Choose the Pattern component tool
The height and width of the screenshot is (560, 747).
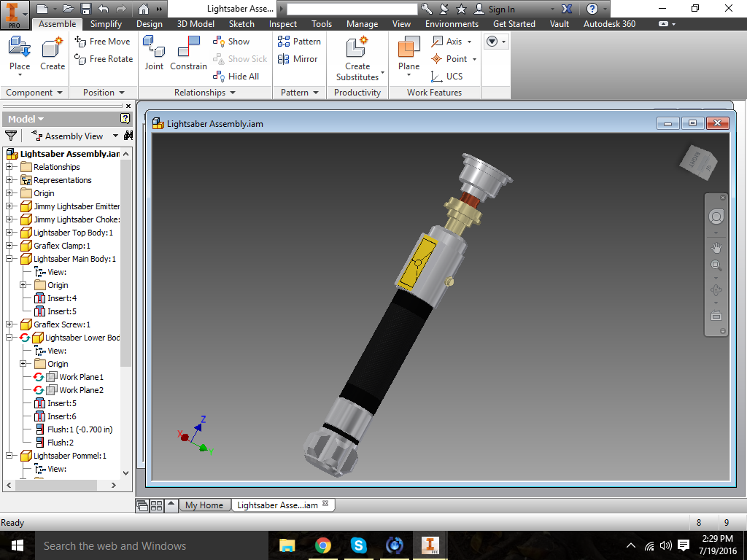pos(299,42)
